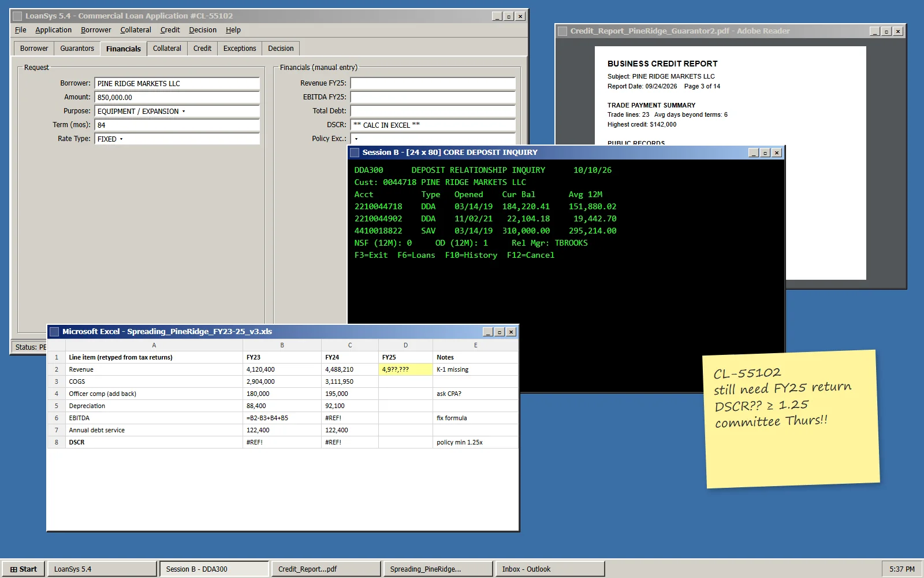
Task: Switch to Inbox - Outlook taskbar button
Action: point(550,569)
